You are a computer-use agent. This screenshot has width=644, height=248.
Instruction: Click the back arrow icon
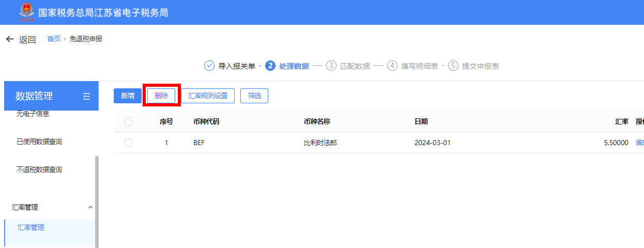point(10,39)
